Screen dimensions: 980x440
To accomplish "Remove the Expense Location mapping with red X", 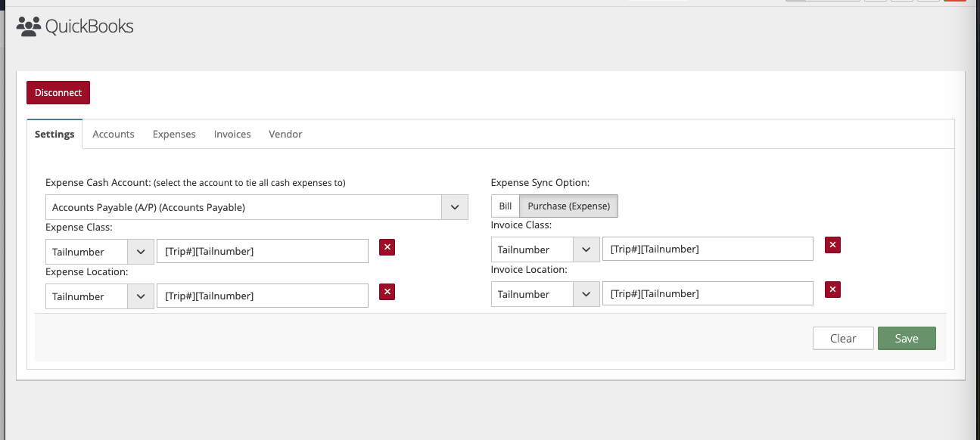I will [387, 292].
